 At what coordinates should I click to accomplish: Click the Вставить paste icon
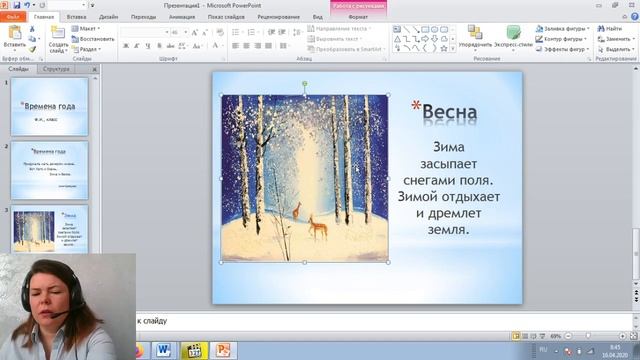click(x=15, y=33)
